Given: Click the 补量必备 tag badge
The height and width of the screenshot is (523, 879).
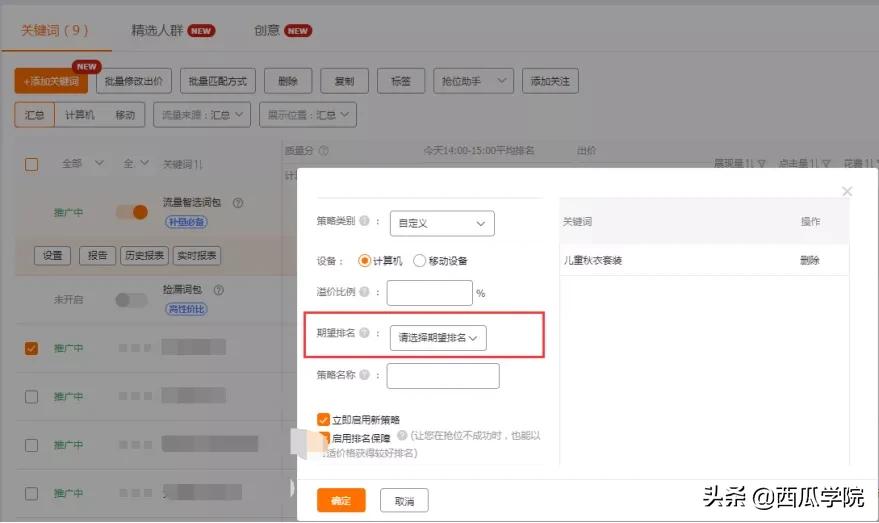Looking at the screenshot, I should (186, 222).
